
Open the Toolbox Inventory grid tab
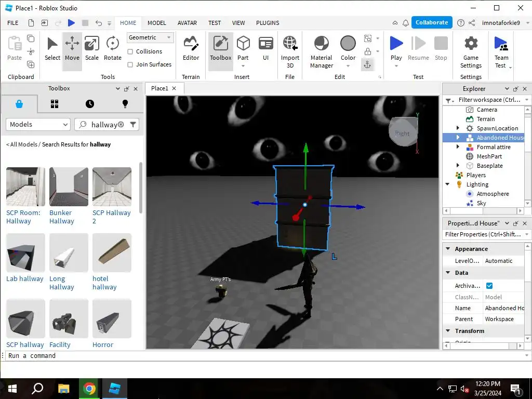(x=55, y=104)
